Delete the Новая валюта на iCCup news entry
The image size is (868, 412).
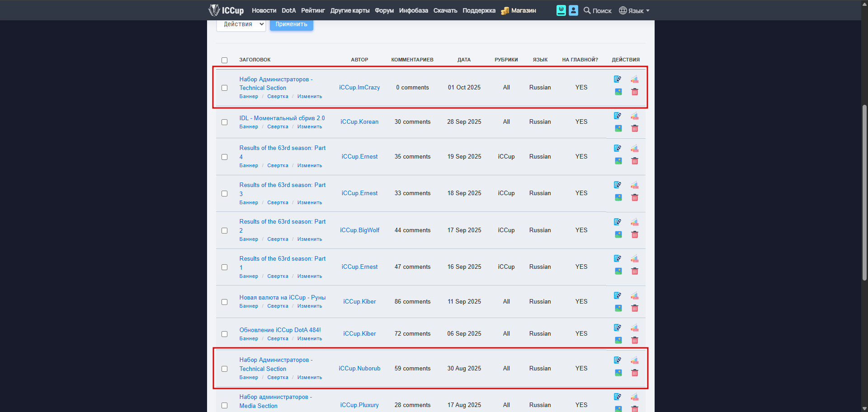click(x=635, y=309)
